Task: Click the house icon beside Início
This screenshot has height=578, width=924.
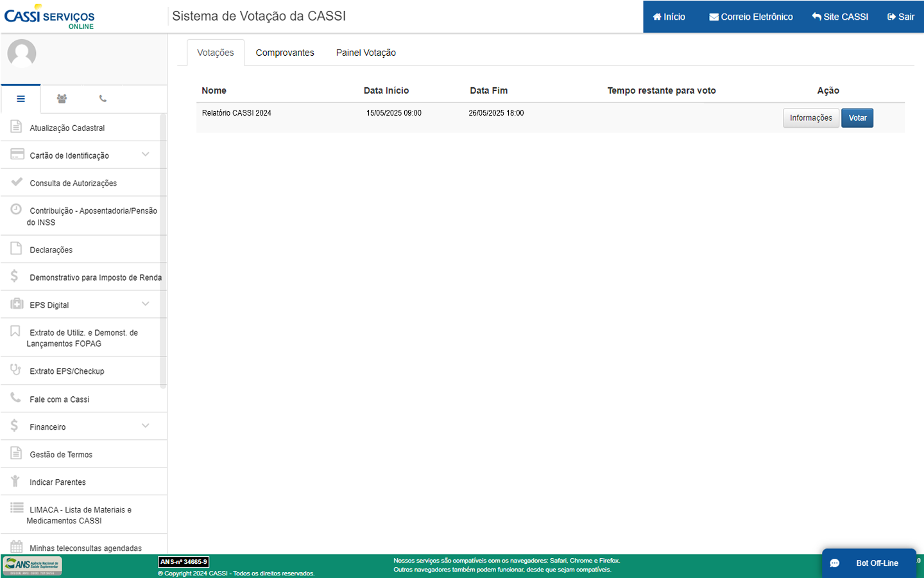Action: [657, 17]
